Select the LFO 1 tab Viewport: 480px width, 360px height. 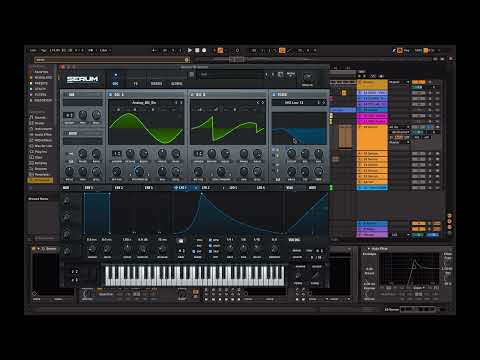click(x=182, y=188)
